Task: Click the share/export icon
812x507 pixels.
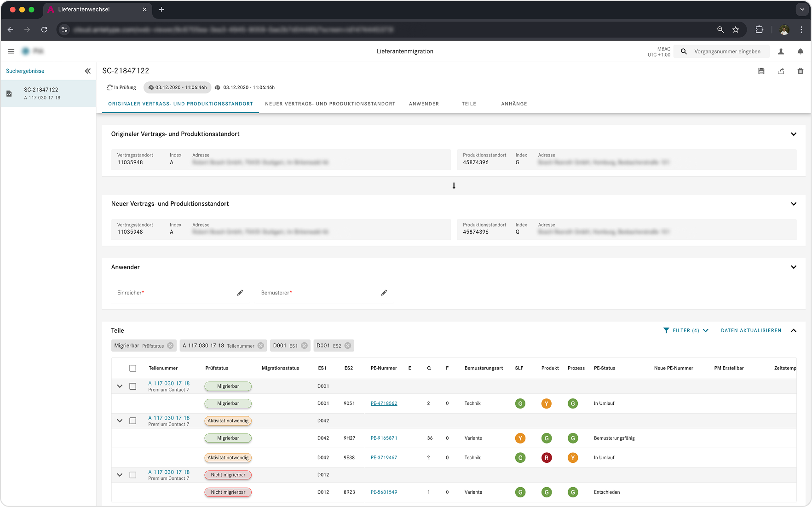Action: point(781,71)
